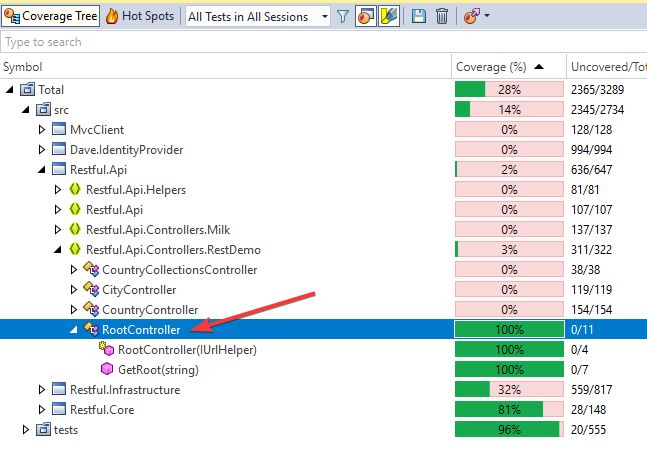Click the CountryController class icon
647x465 pixels.
coord(91,309)
